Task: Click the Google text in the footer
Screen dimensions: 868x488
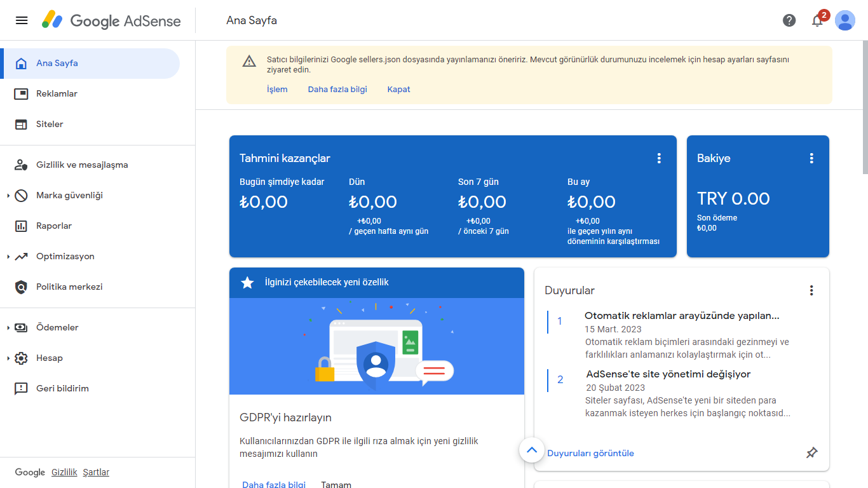Action: tap(30, 472)
